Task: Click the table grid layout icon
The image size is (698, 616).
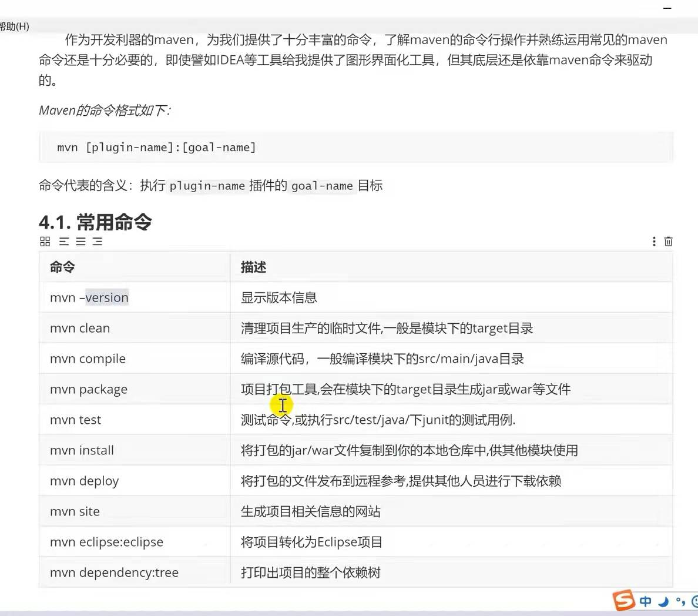Action: coord(45,242)
